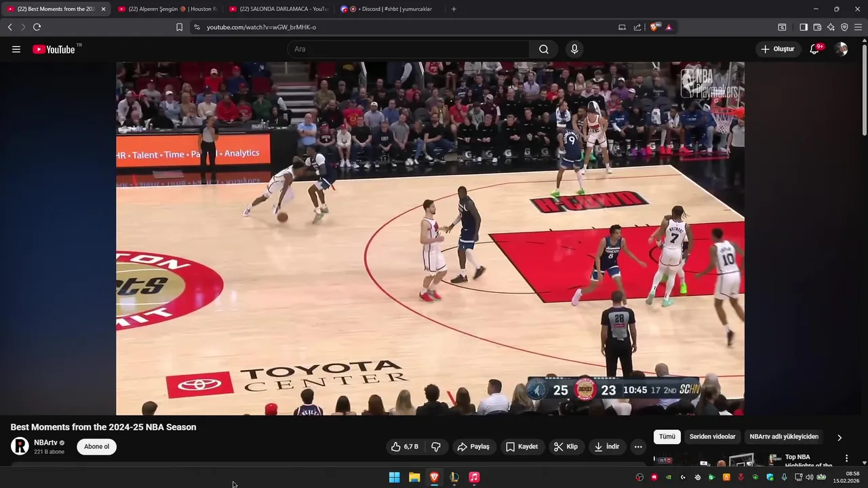868x488 pixels.
Task: Open Brave Rewards triangle icon
Action: click(x=669, y=27)
